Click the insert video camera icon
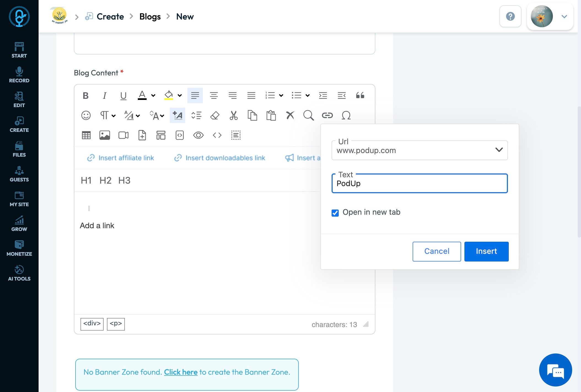Image resolution: width=581 pixels, height=392 pixels. click(123, 135)
